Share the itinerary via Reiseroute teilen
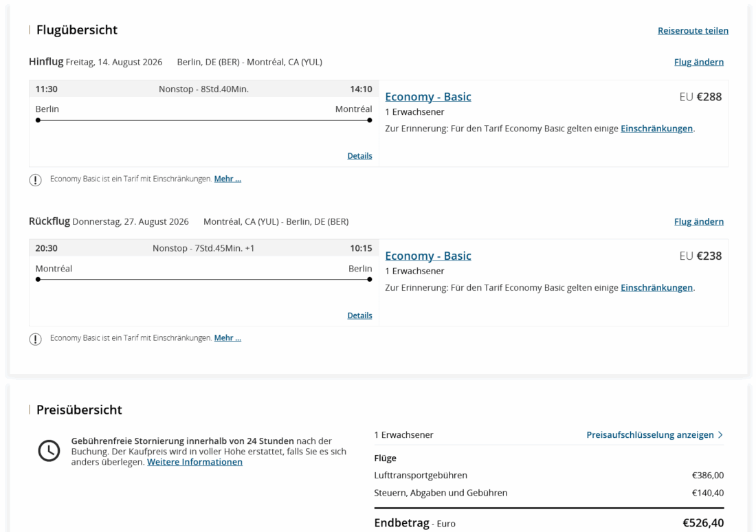The width and height of the screenshot is (756, 532). tap(693, 30)
